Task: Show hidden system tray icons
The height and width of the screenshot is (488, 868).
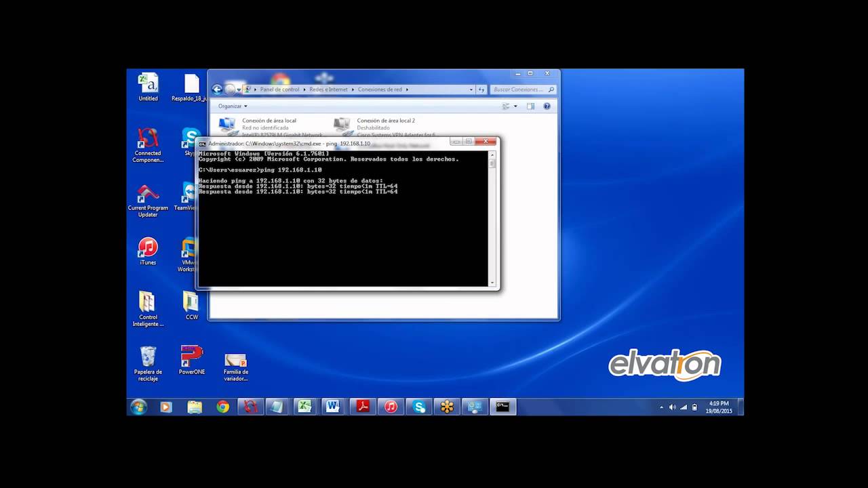Action: click(x=662, y=407)
